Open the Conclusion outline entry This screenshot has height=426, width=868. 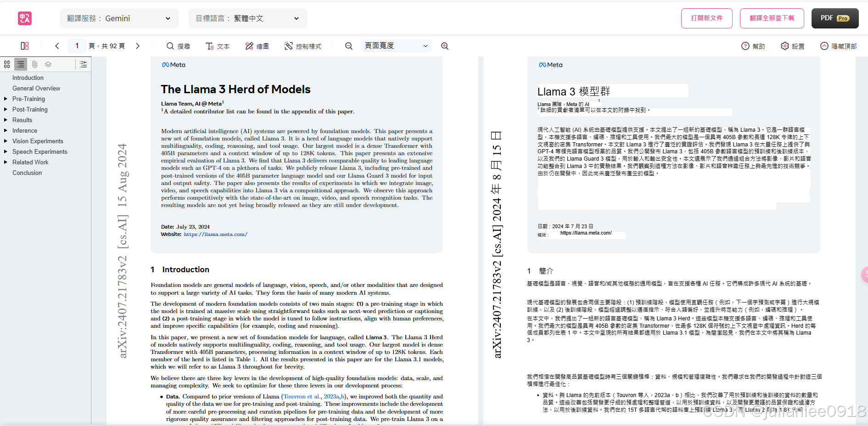(x=27, y=173)
